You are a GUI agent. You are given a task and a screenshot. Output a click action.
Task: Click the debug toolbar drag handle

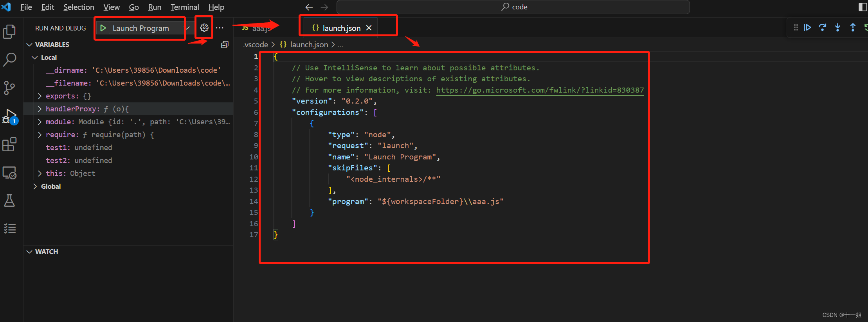(796, 27)
